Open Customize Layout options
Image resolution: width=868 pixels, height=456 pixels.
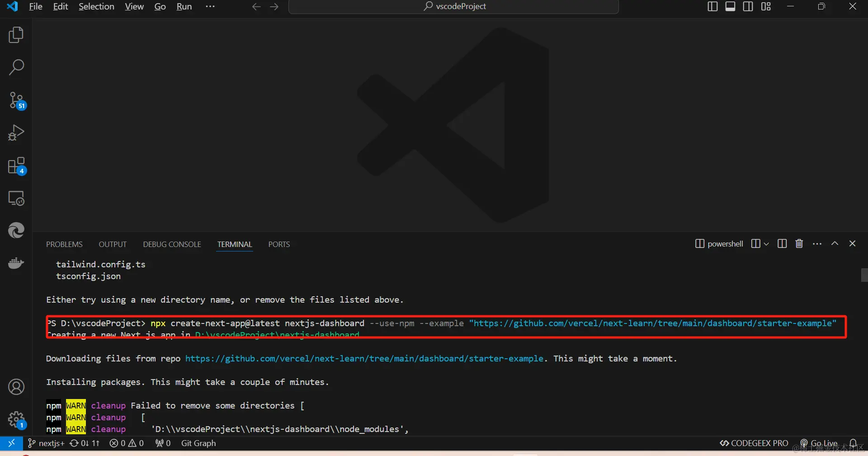(766, 6)
